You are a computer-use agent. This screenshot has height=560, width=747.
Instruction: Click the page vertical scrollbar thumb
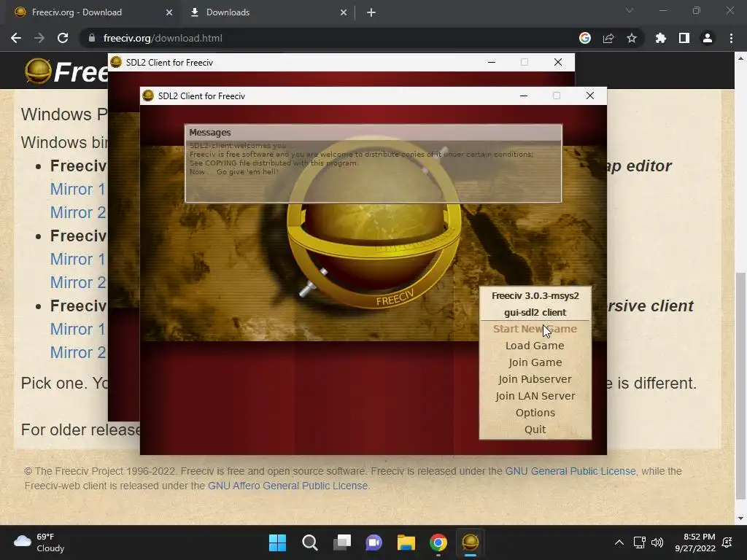click(740, 386)
